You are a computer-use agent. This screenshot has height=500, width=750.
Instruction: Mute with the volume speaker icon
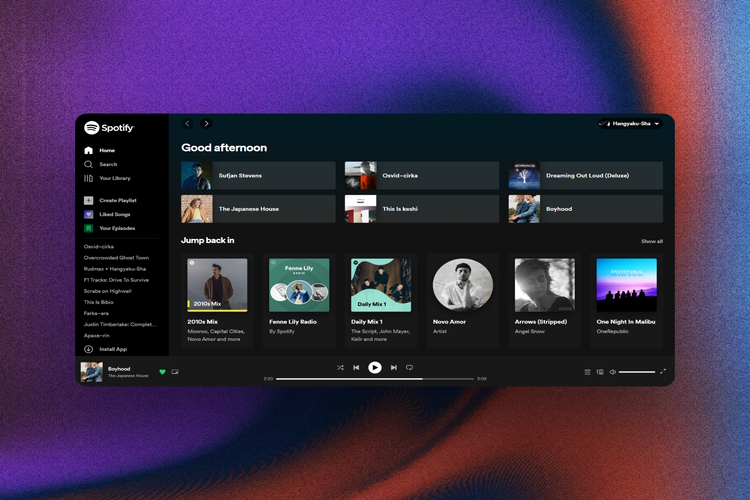pyautogui.click(x=613, y=372)
